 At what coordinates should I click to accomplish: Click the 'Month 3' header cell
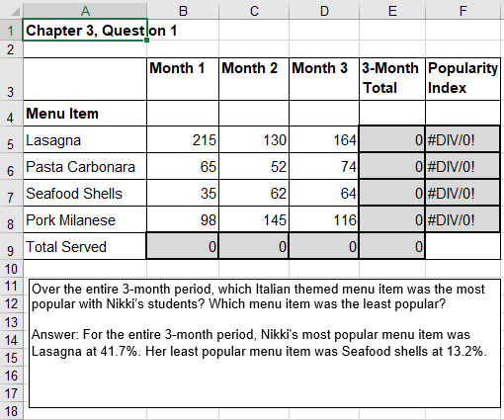click(x=324, y=79)
